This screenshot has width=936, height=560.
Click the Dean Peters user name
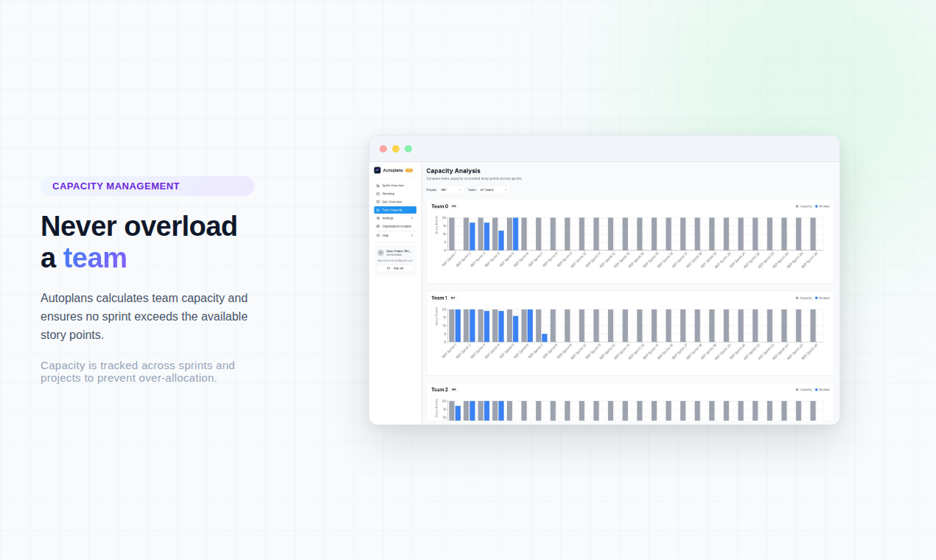399,251
